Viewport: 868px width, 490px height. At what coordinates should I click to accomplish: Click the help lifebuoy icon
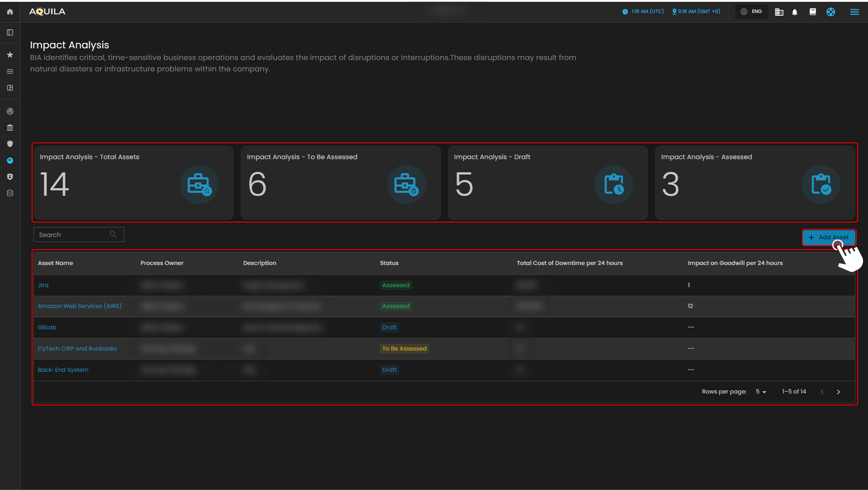point(831,12)
